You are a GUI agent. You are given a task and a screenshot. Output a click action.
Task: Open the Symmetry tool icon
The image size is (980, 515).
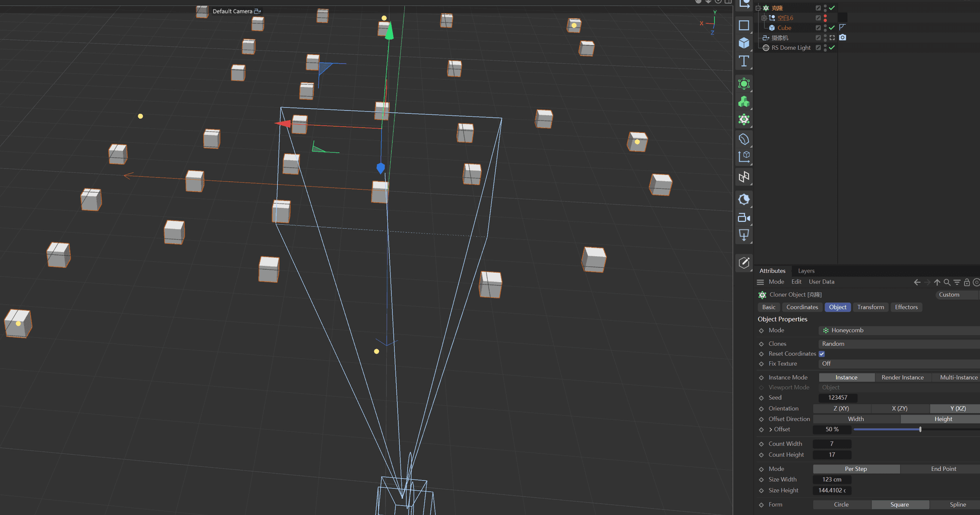tap(744, 177)
